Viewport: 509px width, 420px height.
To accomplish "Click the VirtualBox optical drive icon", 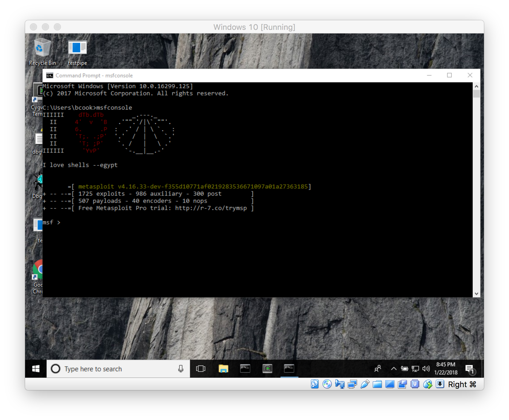I will [327, 384].
